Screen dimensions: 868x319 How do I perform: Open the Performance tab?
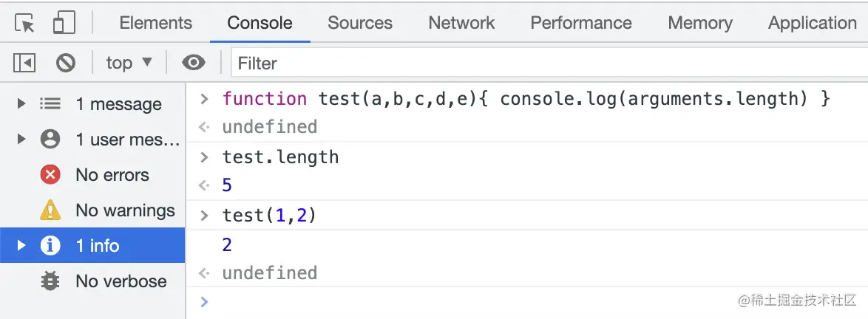pos(581,23)
